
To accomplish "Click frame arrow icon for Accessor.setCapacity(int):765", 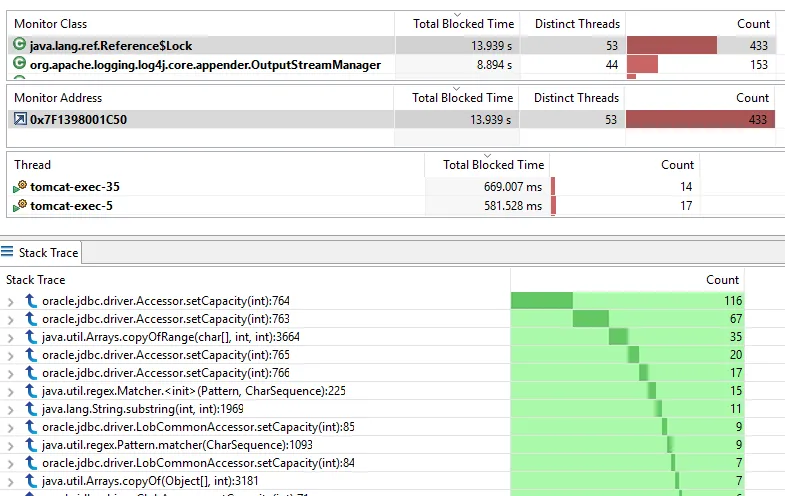I will click(31, 355).
